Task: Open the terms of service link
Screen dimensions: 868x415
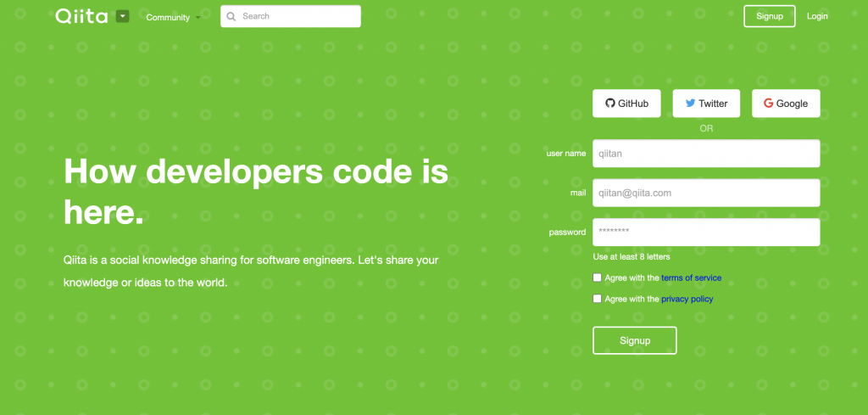Action: pyautogui.click(x=692, y=278)
